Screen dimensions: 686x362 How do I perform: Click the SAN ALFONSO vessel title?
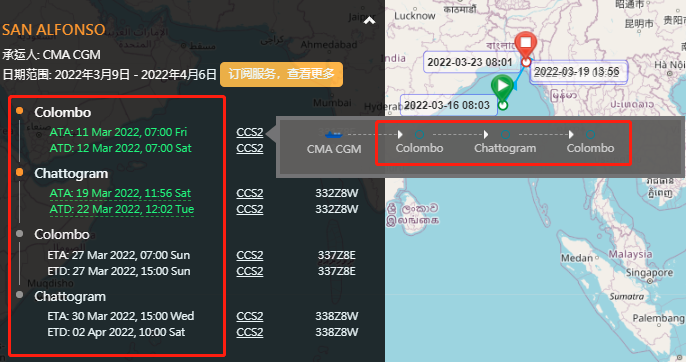(53, 30)
